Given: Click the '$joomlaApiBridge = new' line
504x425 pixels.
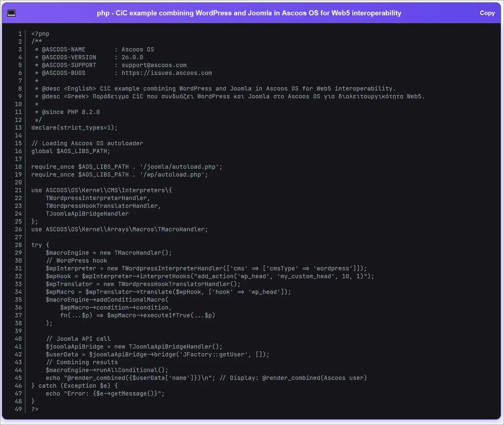Looking at the screenshot, I should tap(134, 347).
